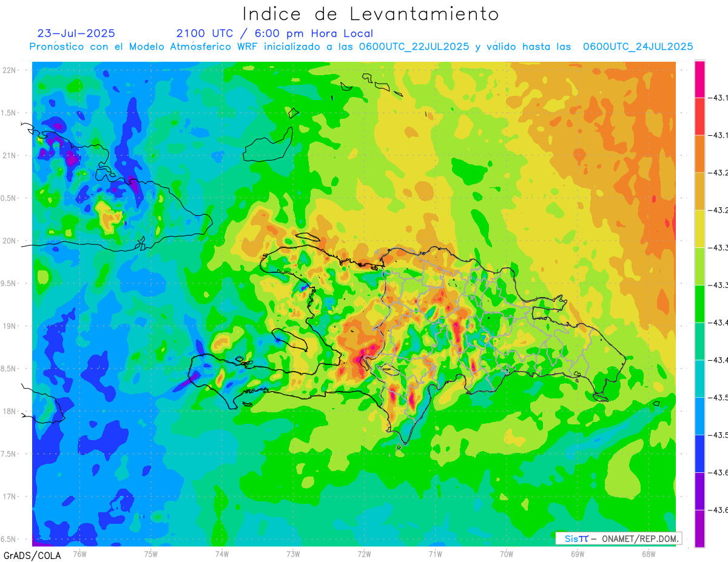Viewport: 728px width, 562px height.
Task: Click the initialization time '0600UTC_22JUL2025'
Action: 414,46
